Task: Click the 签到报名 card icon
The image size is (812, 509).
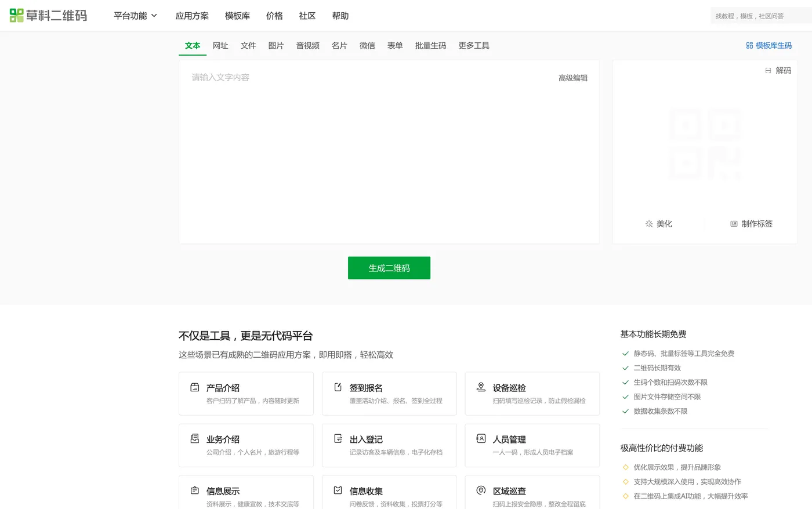Action: pyautogui.click(x=338, y=387)
